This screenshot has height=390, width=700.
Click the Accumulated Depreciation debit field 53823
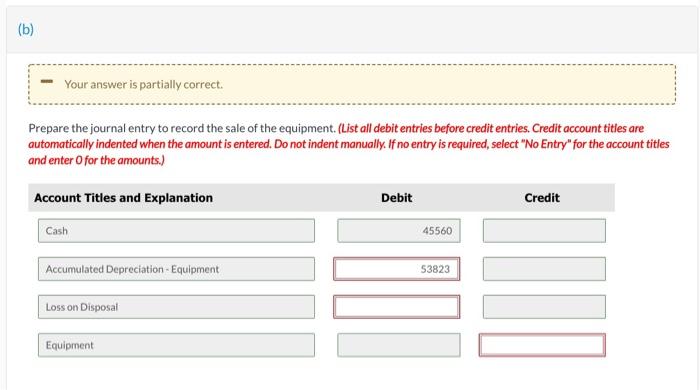[x=396, y=269]
